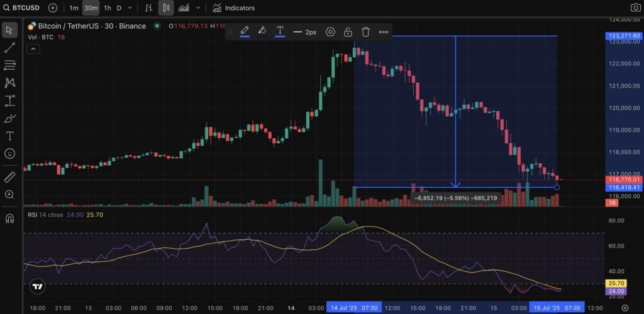Change the line color with the pencil icon
The image size is (644, 314).
click(245, 31)
